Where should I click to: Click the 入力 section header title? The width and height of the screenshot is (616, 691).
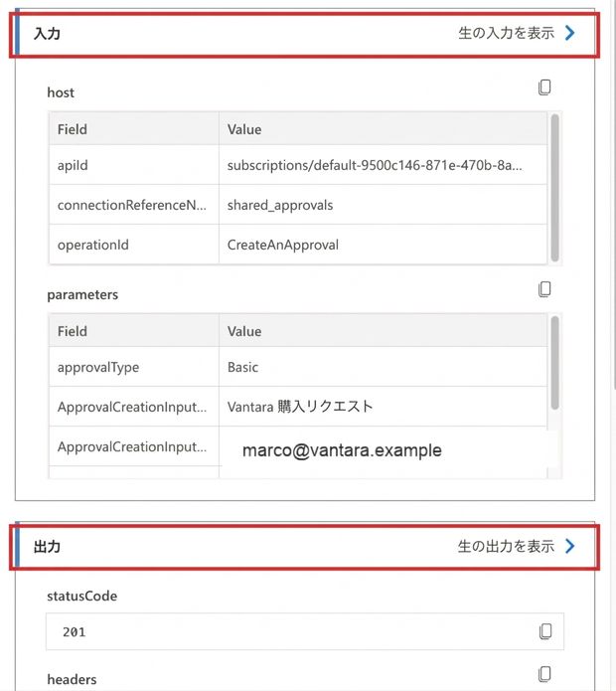(47, 34)
